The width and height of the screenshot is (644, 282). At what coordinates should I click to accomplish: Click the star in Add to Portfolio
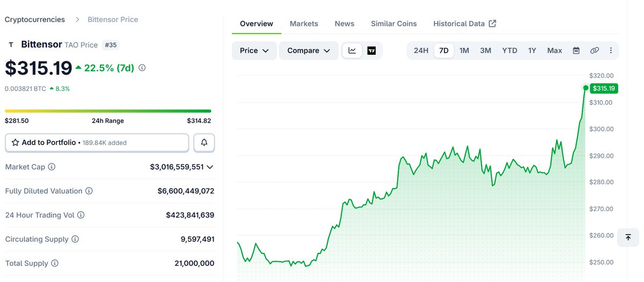click(16, 143)
